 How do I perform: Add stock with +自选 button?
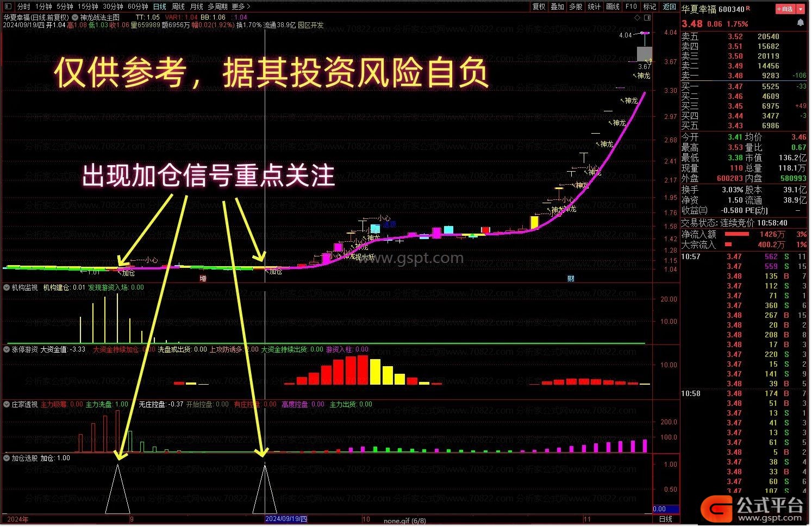coord(785,9)
